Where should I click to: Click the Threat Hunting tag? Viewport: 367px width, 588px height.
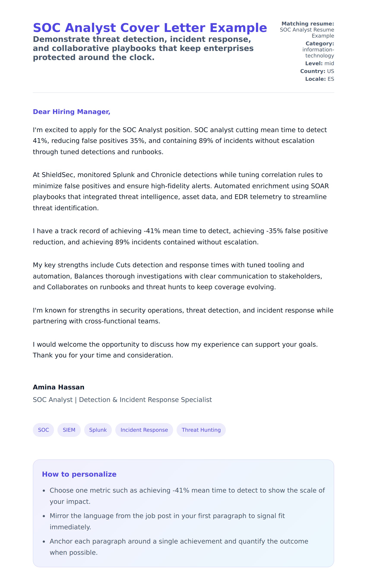click(x=201, y=430)
